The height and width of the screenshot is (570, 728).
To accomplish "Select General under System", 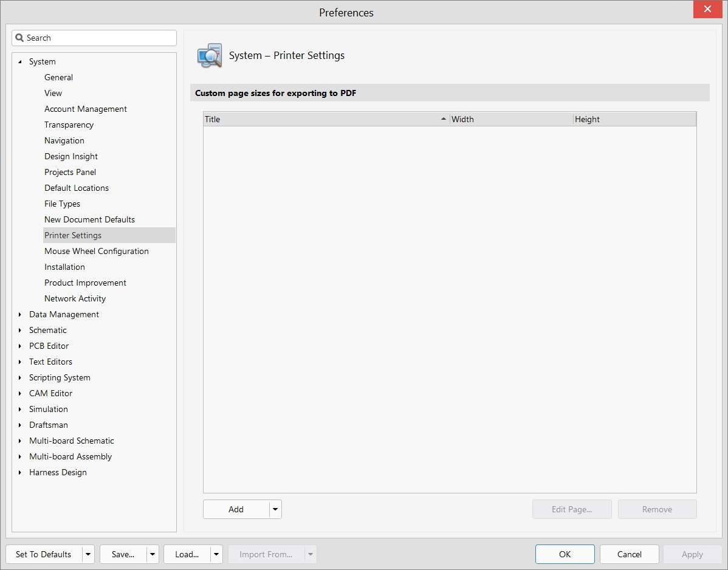I will [58, 78].
